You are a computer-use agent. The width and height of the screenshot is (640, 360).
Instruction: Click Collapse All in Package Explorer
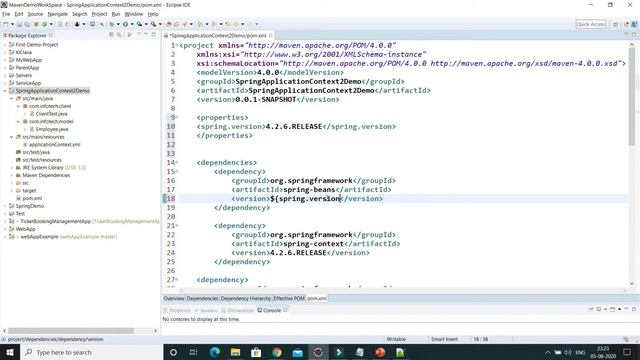(x=111, y=35)
